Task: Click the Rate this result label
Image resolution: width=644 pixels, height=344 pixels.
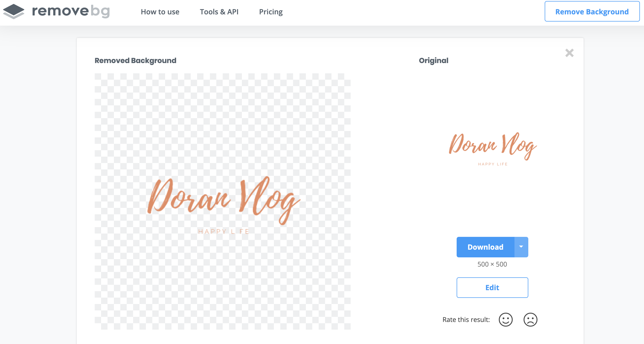Action: point(466,320)
